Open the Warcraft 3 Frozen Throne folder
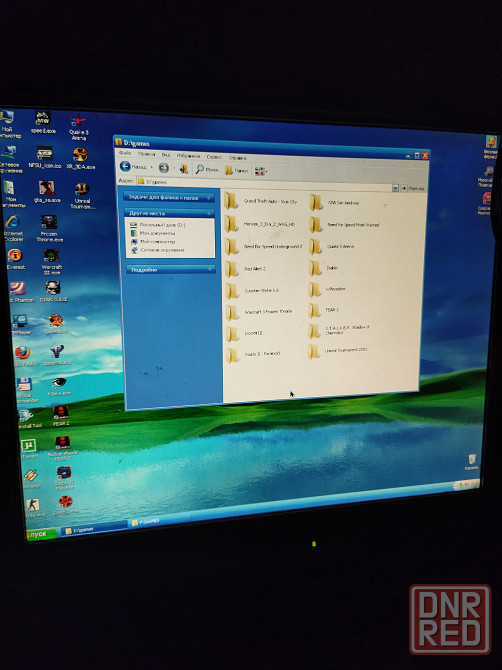Viewport: 502px width, 670px height. click(x=259, y=312)
